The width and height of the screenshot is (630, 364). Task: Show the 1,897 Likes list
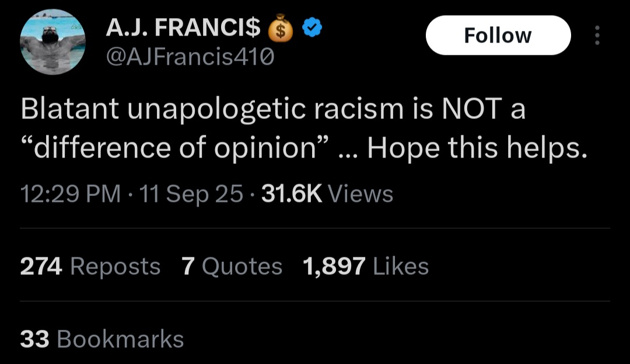point(366,267)
